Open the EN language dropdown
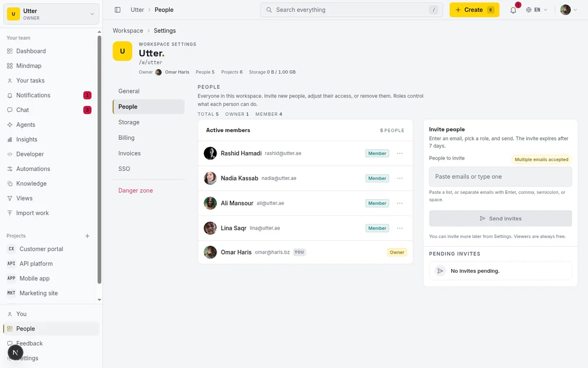Image resolution: width=588 pixels, height=368 pixels. [537, 10]
